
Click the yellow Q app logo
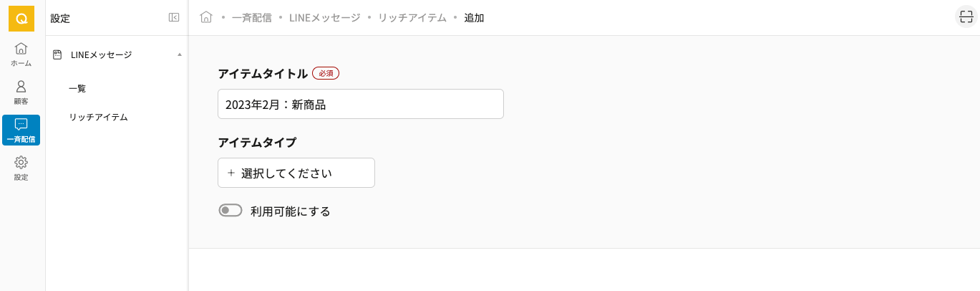[21, 19]
